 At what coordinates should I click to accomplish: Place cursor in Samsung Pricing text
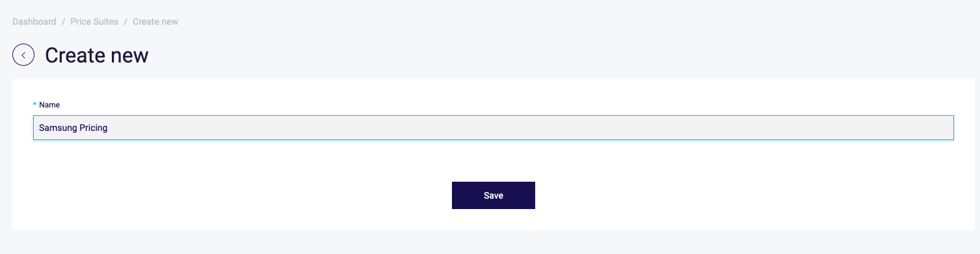[73, 128]
